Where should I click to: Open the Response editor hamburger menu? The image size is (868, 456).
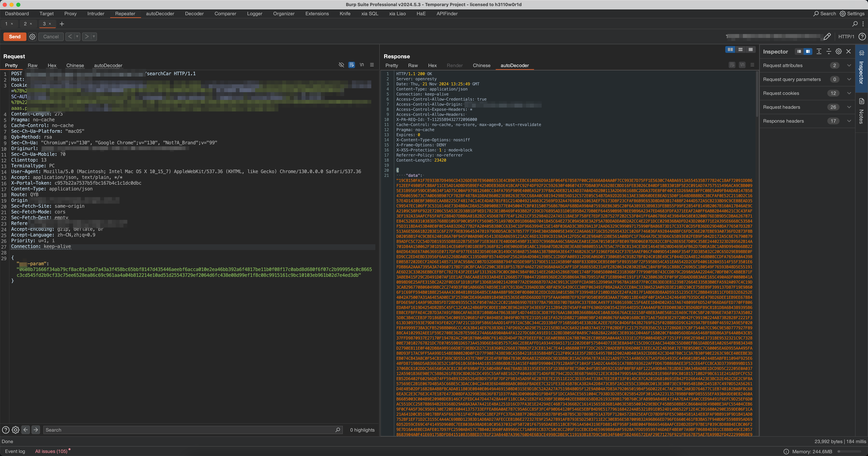click(752, 65)
